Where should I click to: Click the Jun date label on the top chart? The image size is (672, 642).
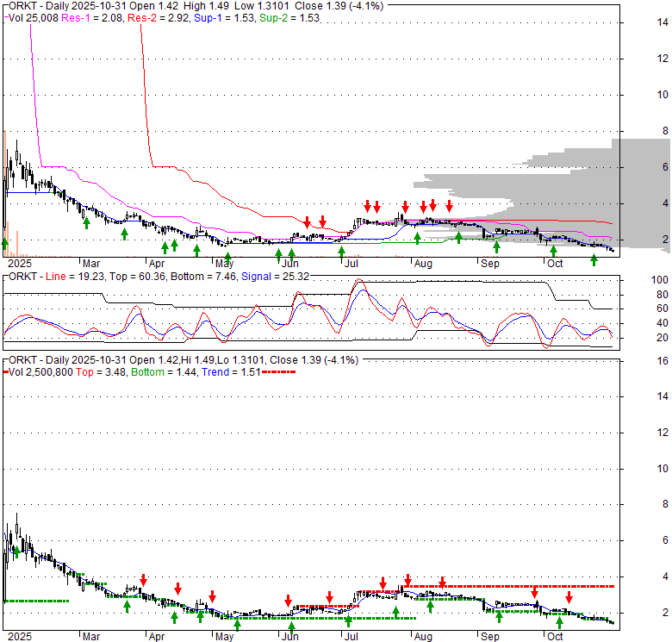[x=290, y=264]
